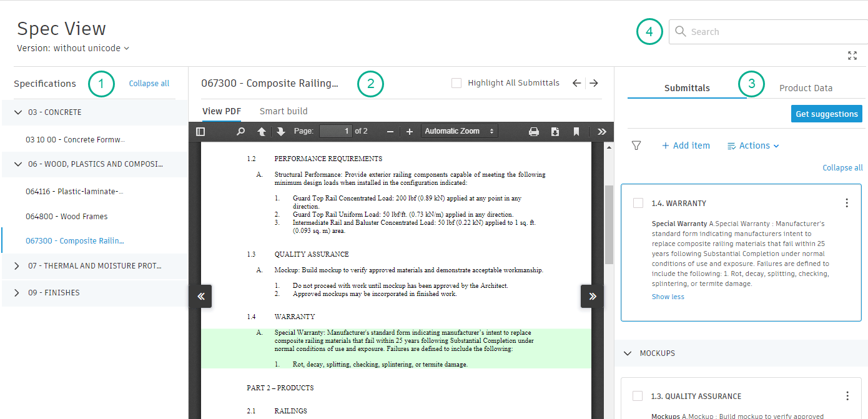868x419 pixels.
Task: Go to next spec section arrow
Action: point(594,83)
